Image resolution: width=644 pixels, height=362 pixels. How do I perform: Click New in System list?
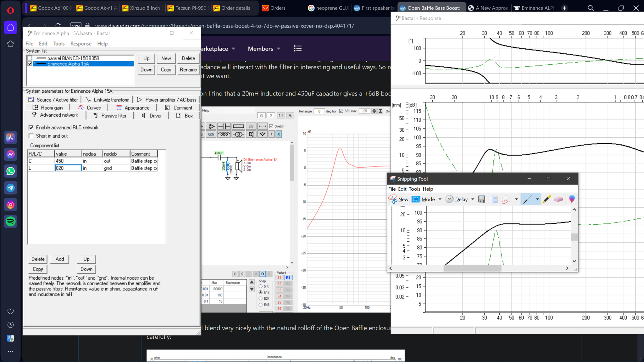click(166, 58)
